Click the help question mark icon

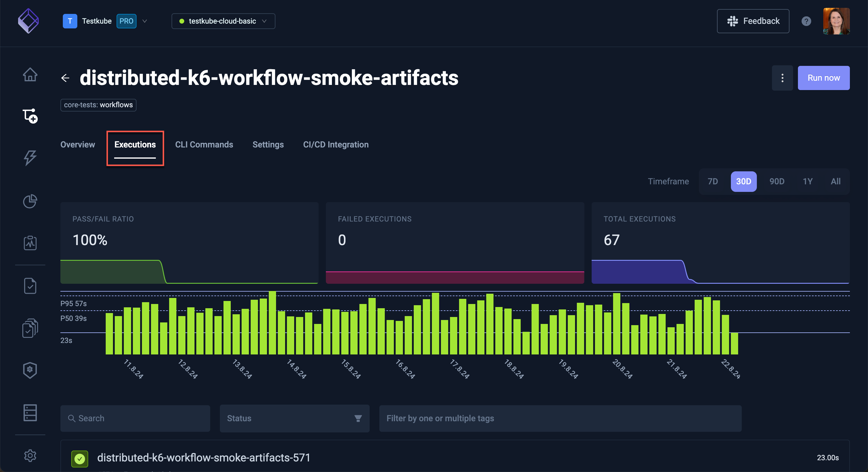pyautogui.click(x=806, y=21)
